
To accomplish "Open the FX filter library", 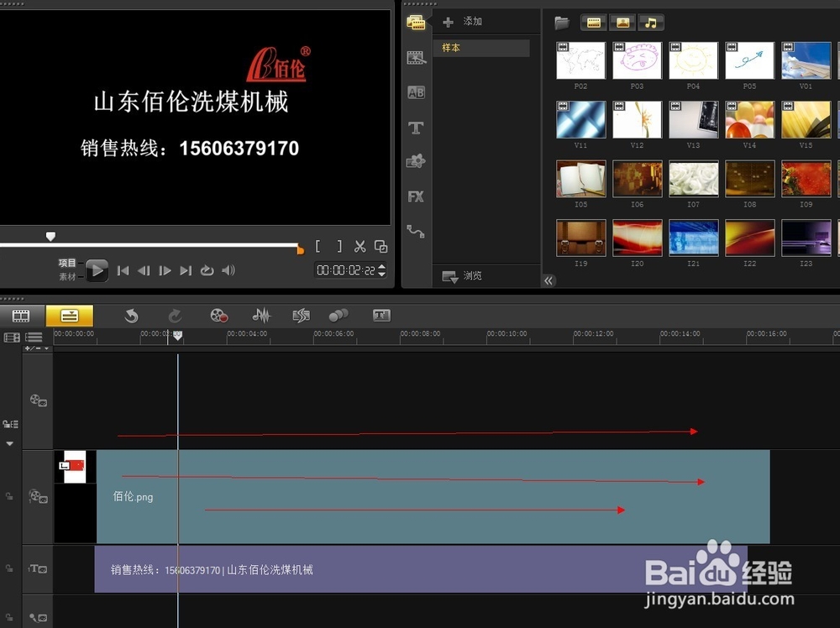I will click(x=416, y=196).
